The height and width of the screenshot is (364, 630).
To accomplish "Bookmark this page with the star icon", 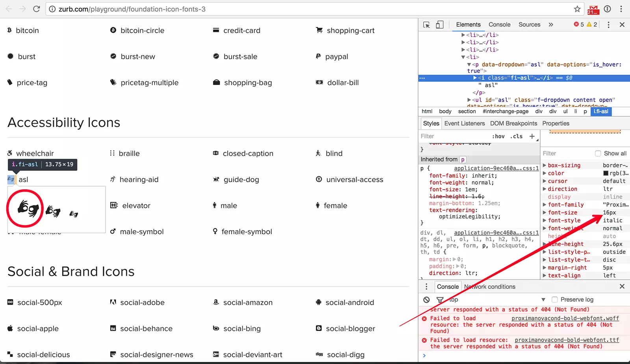I will 577,9.
